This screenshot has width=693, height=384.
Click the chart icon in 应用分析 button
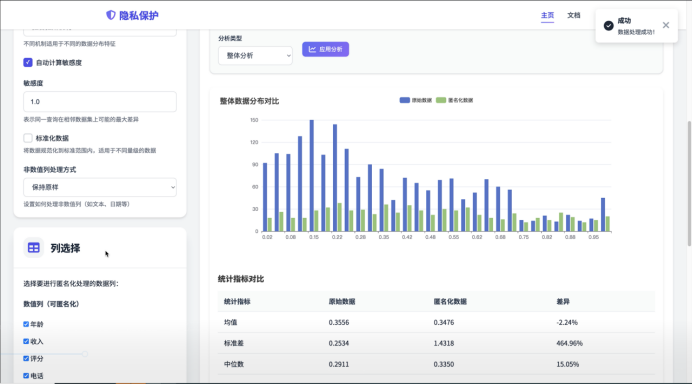click(x=312, y=49)
